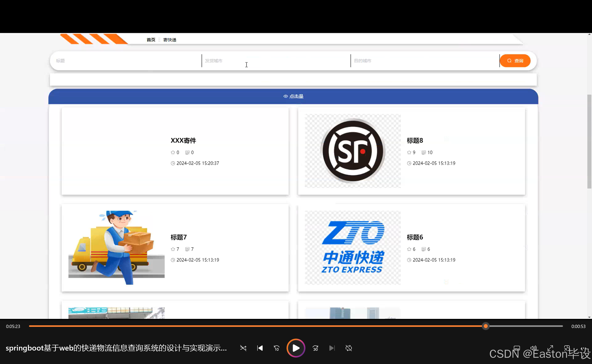Viewport: 592px width, 364px height.
Task: Open the volume control
Action: pos(533,348)
